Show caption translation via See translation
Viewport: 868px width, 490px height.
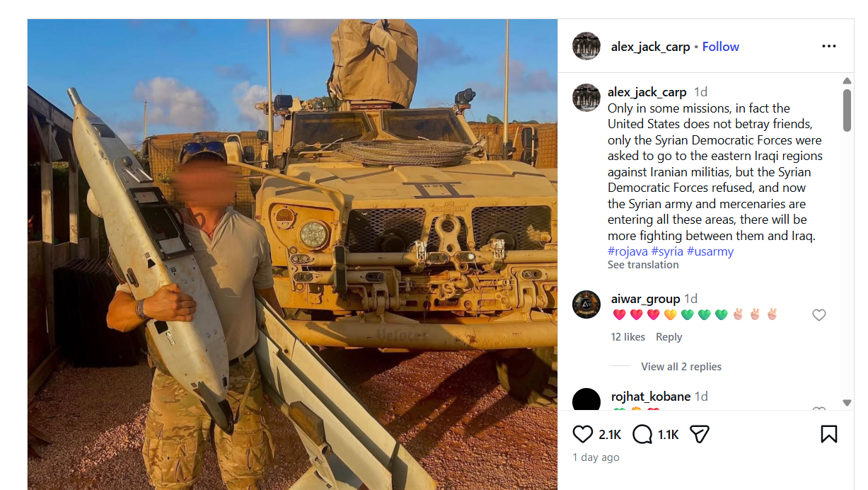[x=643, y=265]
